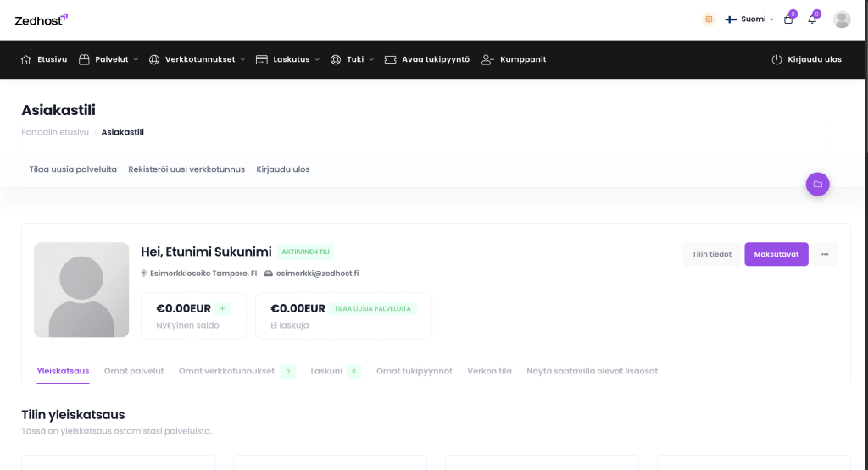868x470 pixels.
Task: Expand the Verkkotunnukset menu
Action: (x=197, y=59)
